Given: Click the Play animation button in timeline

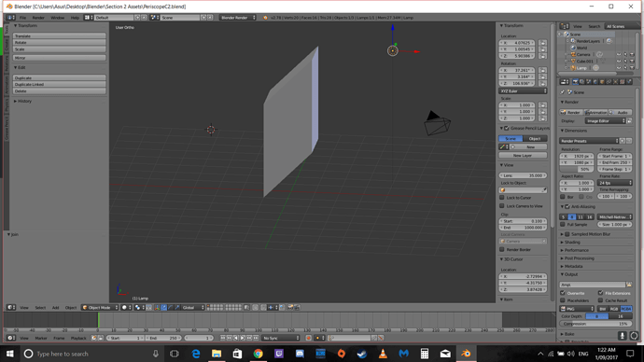Looking at the screenshot, I should [243, 338].
